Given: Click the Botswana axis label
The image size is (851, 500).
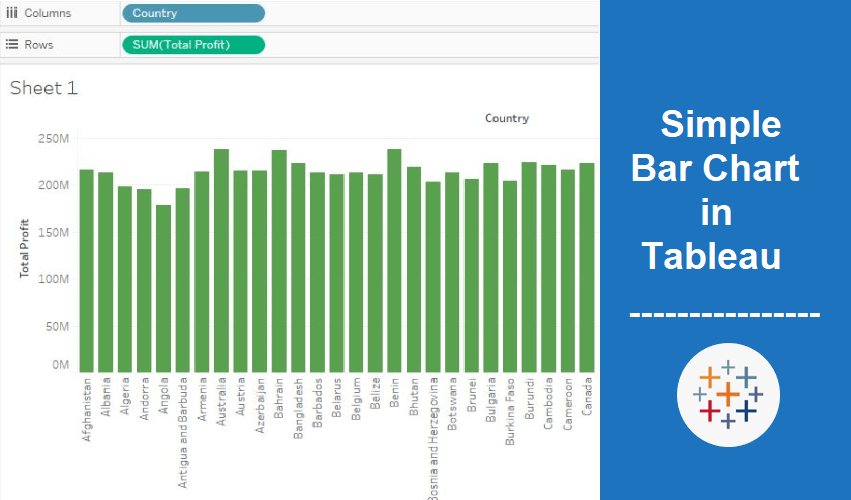Looking at the screenshot, I should [x=452, y=404].
